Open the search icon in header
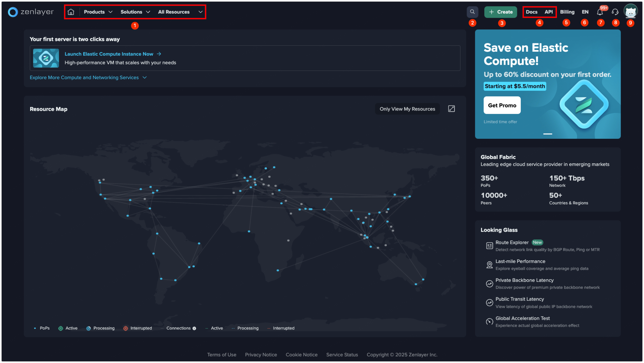The height and width of the screenshot is (363, 644). [x=472, y=12]
